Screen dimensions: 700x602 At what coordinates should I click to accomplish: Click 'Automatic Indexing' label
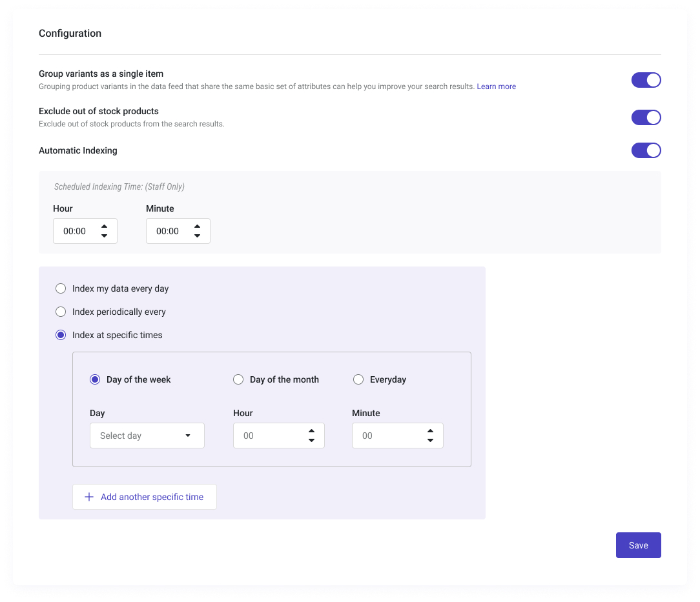[78, 151]
